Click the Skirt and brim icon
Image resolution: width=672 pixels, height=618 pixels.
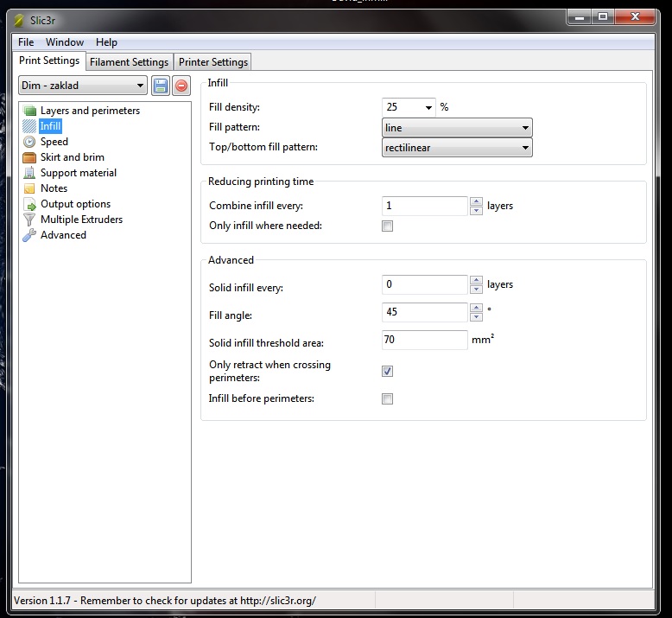29,157
